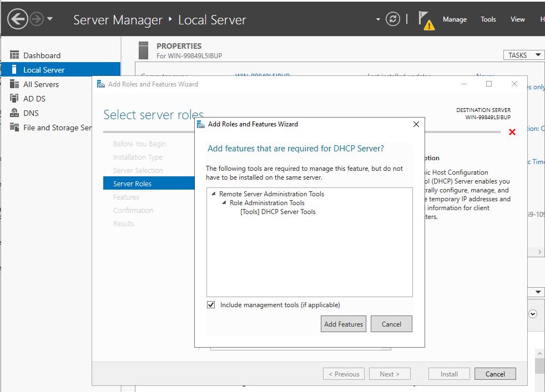Click the Next > button in the wizard

pyautogui.click(x=390, y=374)
